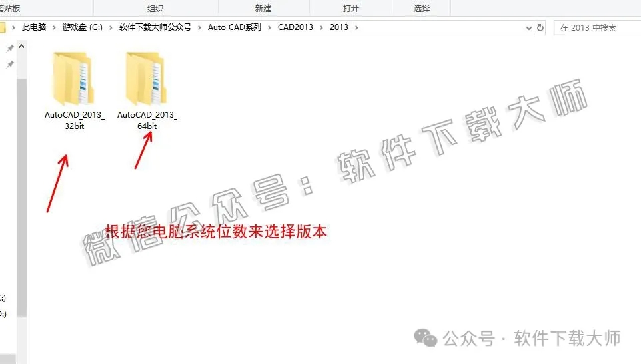Open the AutoCAD_2013_64bit folder icon
Screen dimensions: 641x364
146,79
